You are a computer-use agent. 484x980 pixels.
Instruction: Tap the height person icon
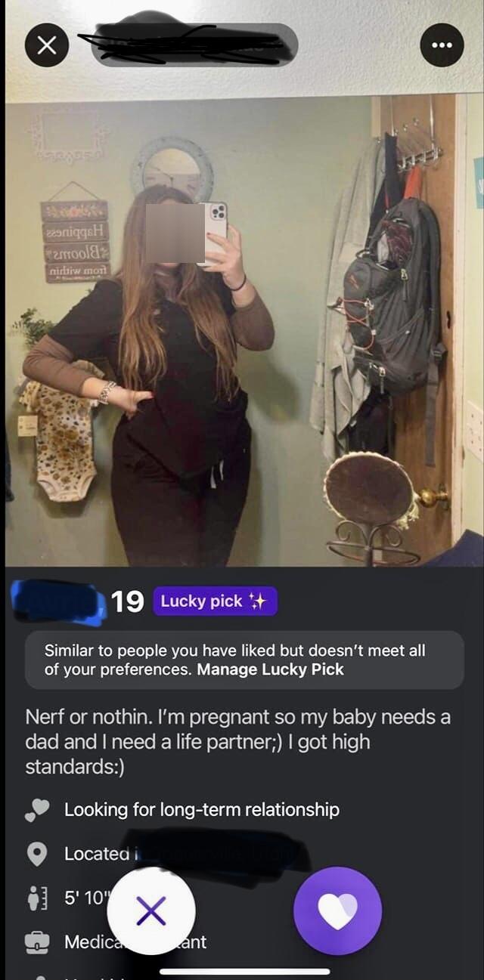[x=37, y=898]
